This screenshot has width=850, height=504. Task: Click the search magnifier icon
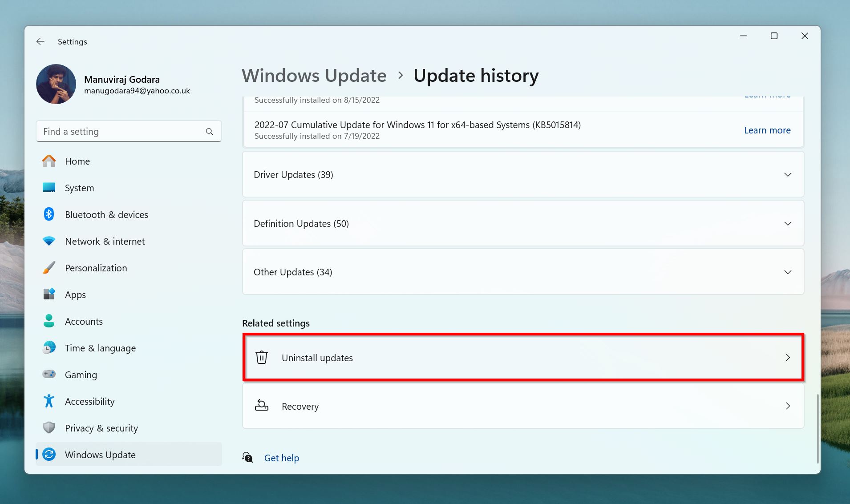(210, 132)
